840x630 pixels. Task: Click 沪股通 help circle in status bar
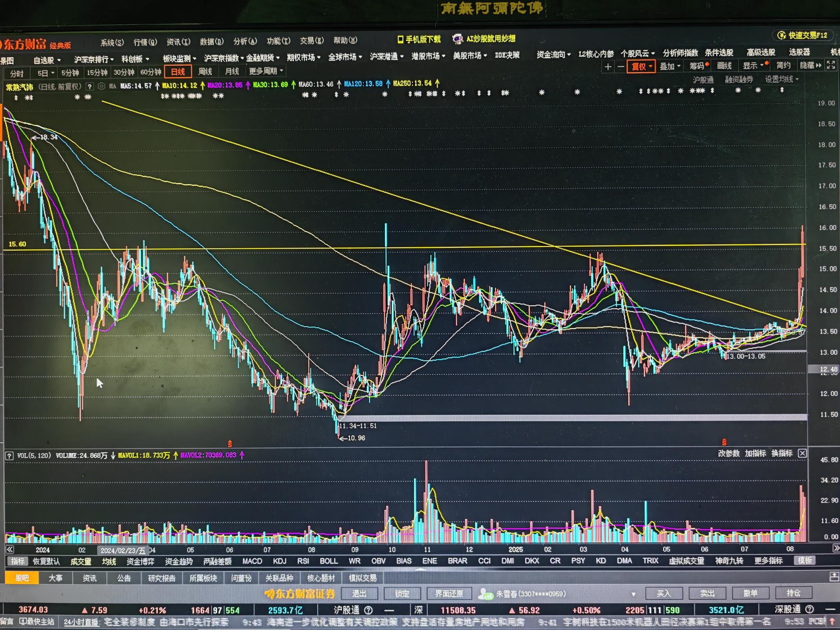click(x=368, y=610)
